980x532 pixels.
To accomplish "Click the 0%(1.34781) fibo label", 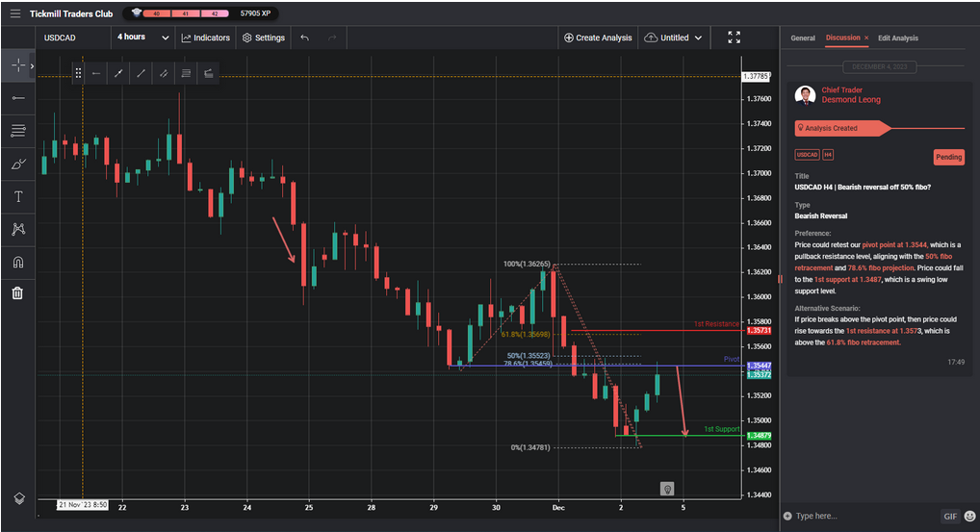I will (530, 447).
